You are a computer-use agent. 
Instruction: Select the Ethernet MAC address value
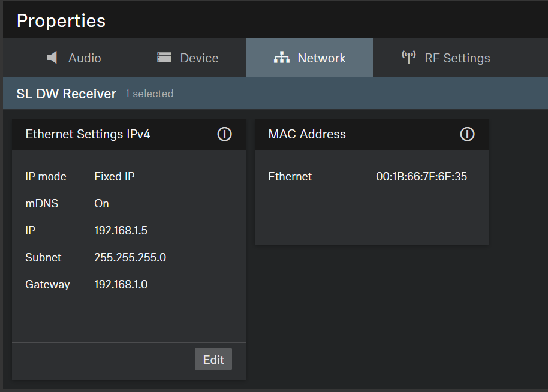421,177
